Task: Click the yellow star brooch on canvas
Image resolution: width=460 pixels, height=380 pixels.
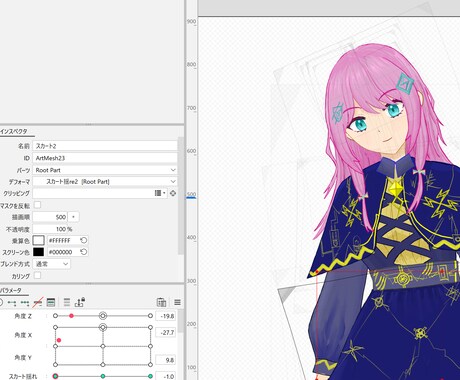Action: tap(395, 189)
